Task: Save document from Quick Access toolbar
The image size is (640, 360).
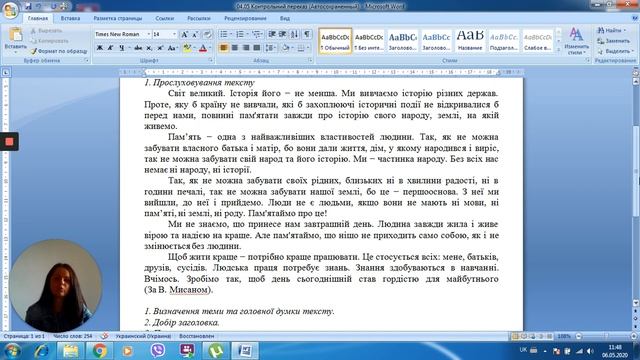Action: (28, 6)
